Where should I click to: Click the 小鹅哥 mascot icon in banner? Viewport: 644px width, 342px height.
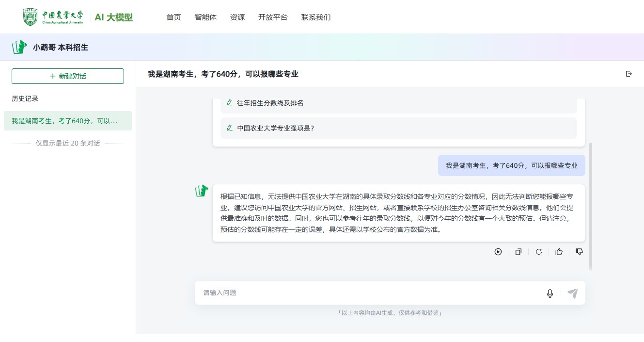tap(19, 47)
